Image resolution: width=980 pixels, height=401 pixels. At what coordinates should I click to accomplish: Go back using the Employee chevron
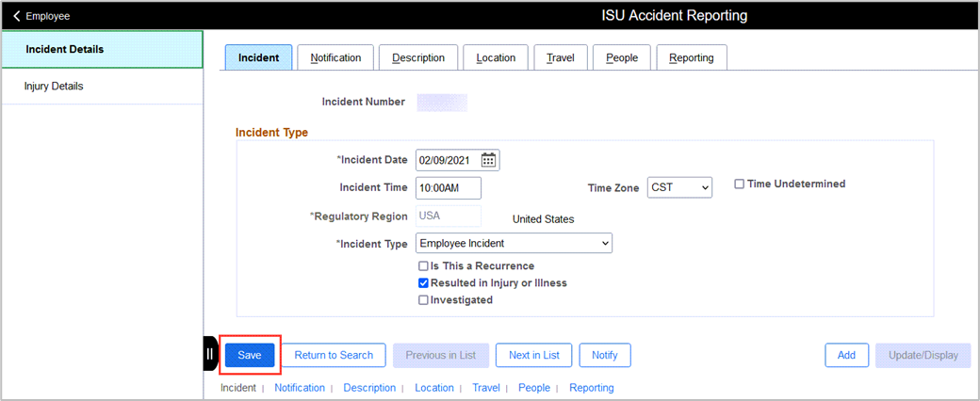[17, 16]
